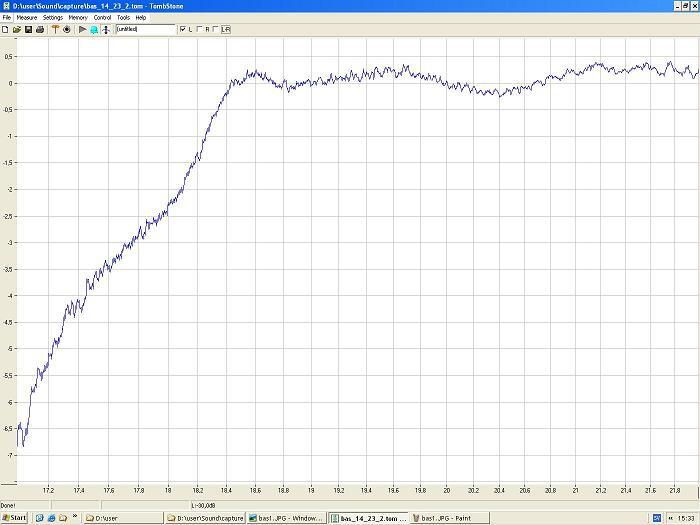Screen dimensions: 700x525
Task: Switch to D:\user\Sound\capture taskbar window
Action: click(205, 518)
